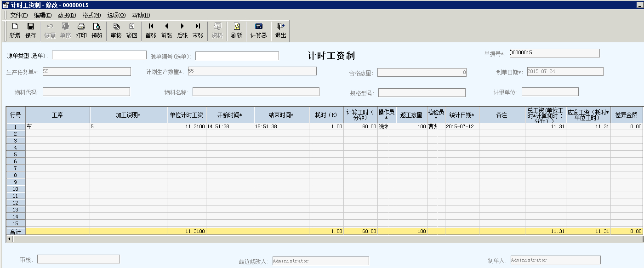644x268 pixels.
Task: Select the row 1 cell containing 车
Action: (x=57, y=126)
